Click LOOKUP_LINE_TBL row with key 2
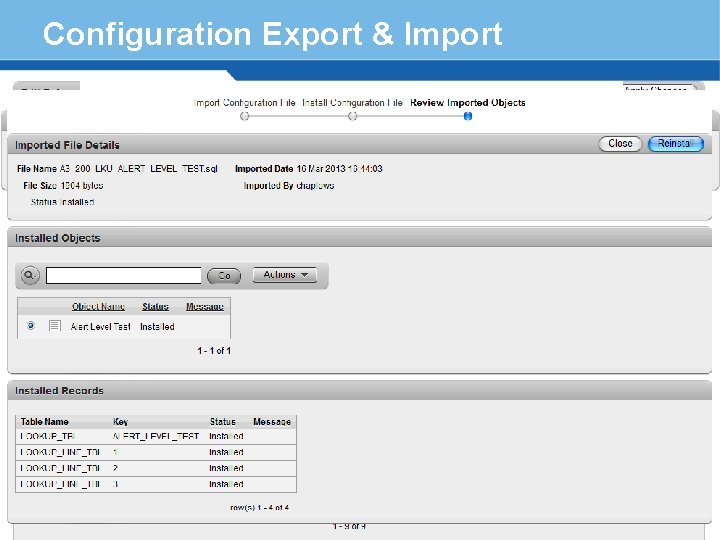Viewport: 720px width, 540px height. [x=156, y=468]
